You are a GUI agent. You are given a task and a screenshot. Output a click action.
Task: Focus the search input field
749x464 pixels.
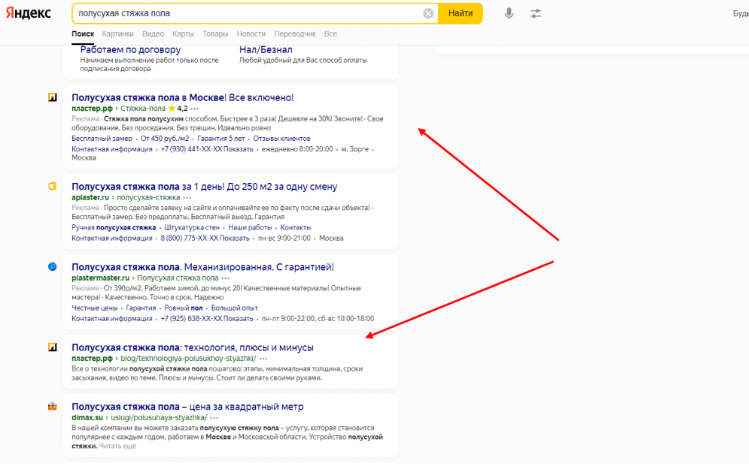(x=248, y=13)
